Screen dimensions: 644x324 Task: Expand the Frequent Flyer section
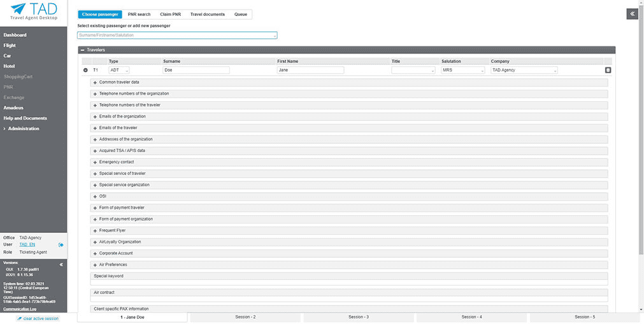(95, 230)
